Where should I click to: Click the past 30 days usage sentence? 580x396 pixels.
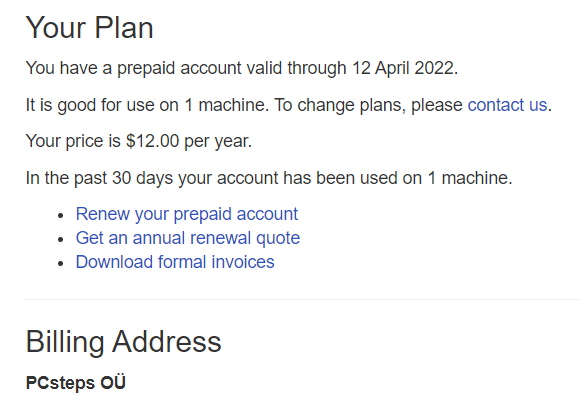(x=269, y=178)
